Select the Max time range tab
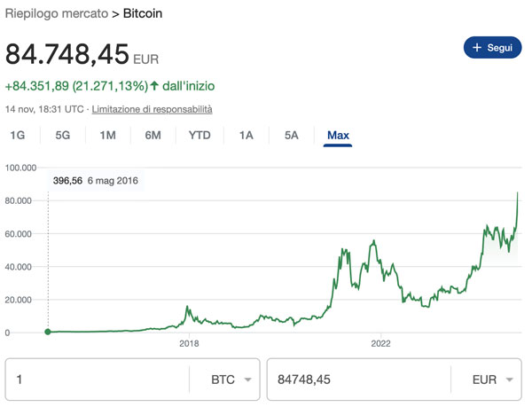Viewport: 532px width, 407px height. click(x=338, y=136)
